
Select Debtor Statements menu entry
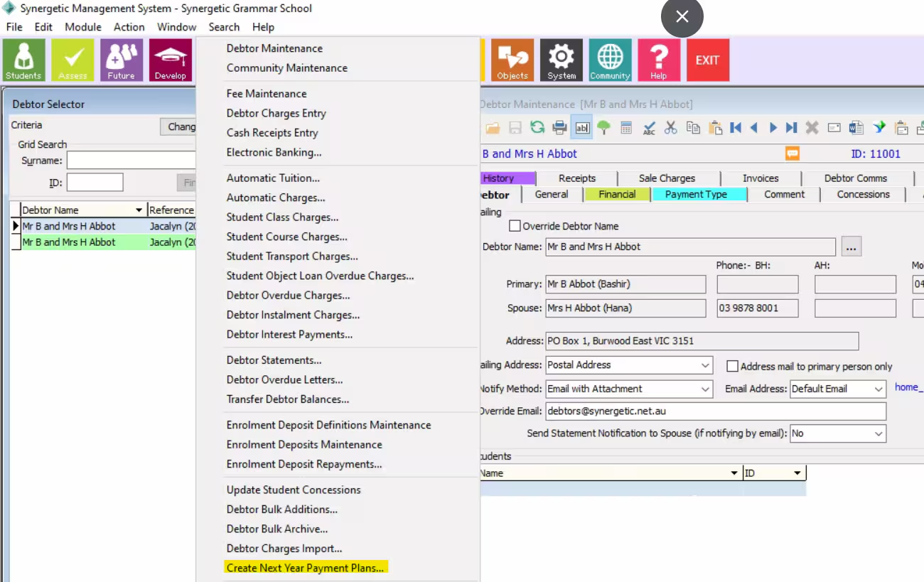(274, 360)
